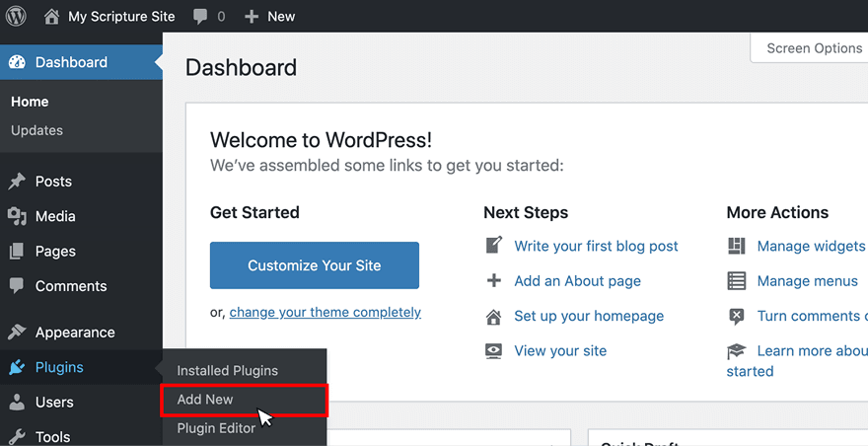Click the Posts pushpin icon
This screenshot has height=446, width=868.
[17, 182]
